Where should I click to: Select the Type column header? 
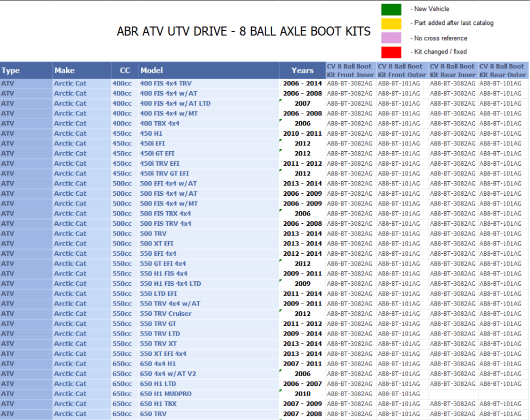pos(26,70)
